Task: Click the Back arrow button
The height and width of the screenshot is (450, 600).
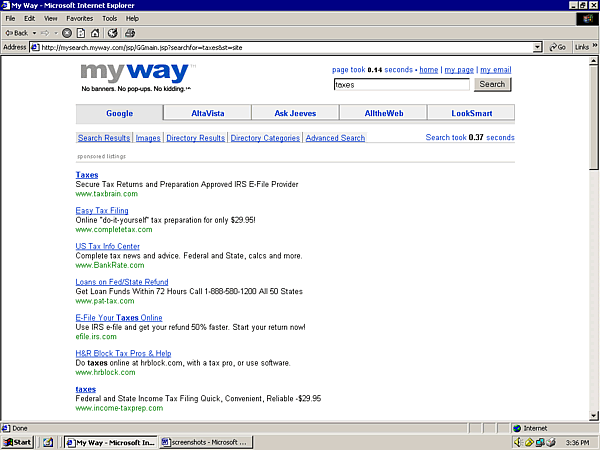Action: (x=16, y=32)
